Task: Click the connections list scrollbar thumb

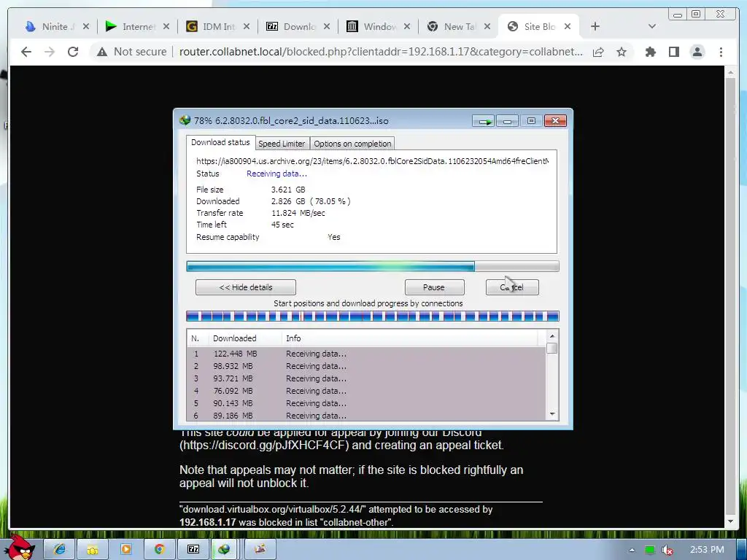Action: point(552,348)
